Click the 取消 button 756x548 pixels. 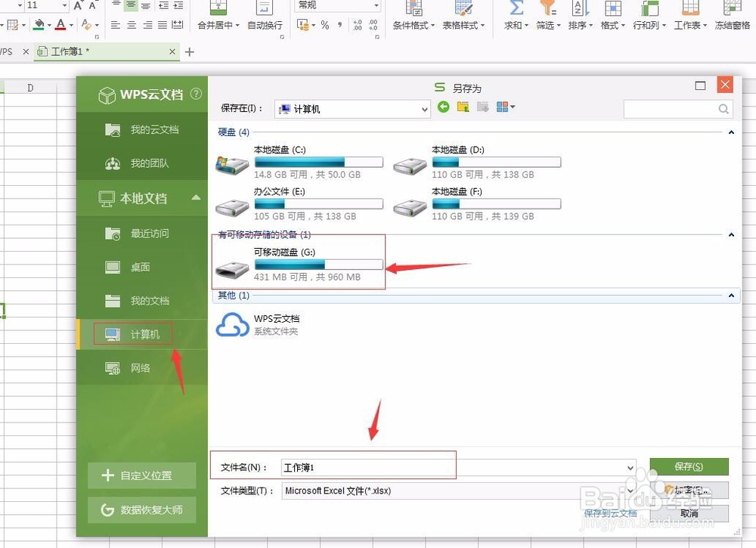point(689,513)
